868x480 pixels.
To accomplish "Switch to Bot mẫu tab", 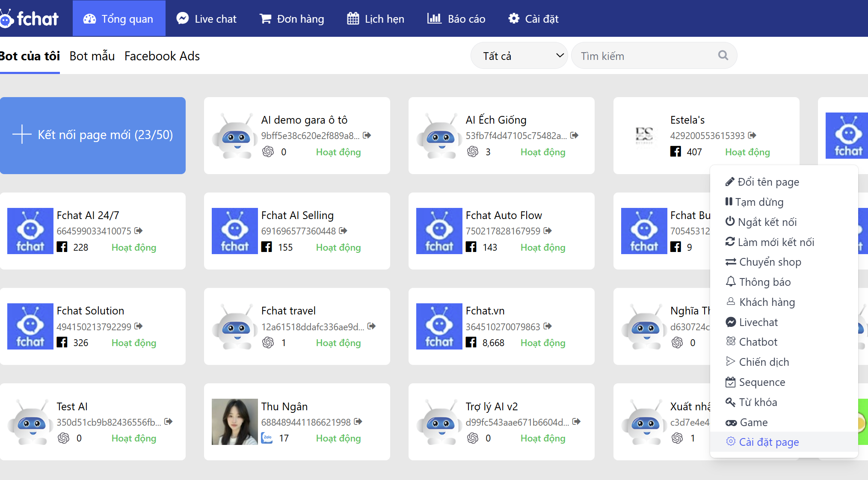I will [x=92, y=56].
